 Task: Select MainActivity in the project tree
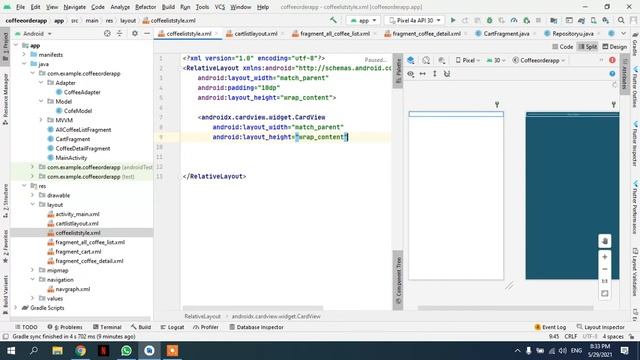(x=71, y=158)
